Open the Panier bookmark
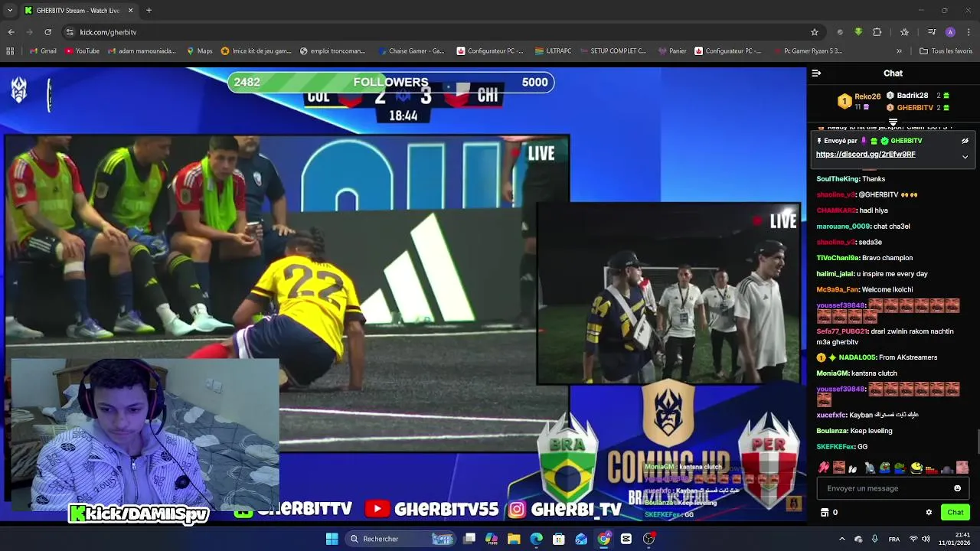This screenshot has height=551, width=980. click(x=672, y=51)
